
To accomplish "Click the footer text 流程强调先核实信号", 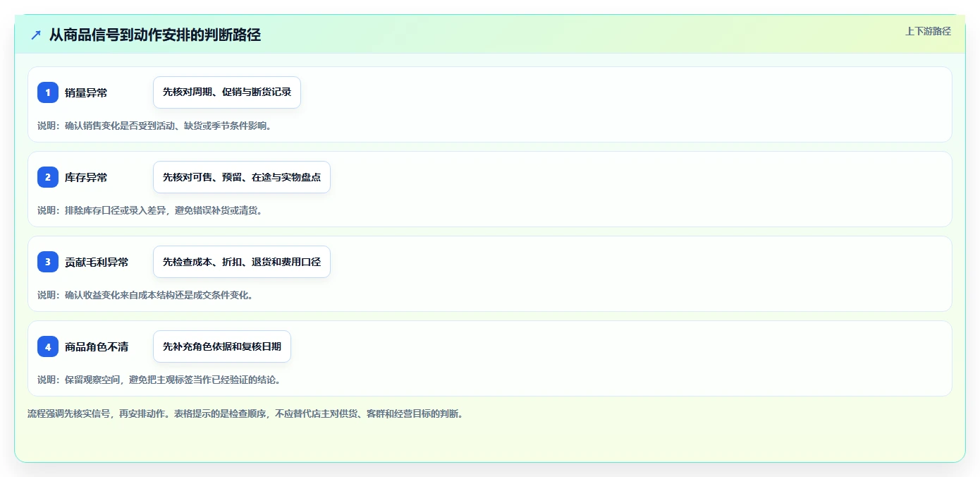I will coord(245,413).
